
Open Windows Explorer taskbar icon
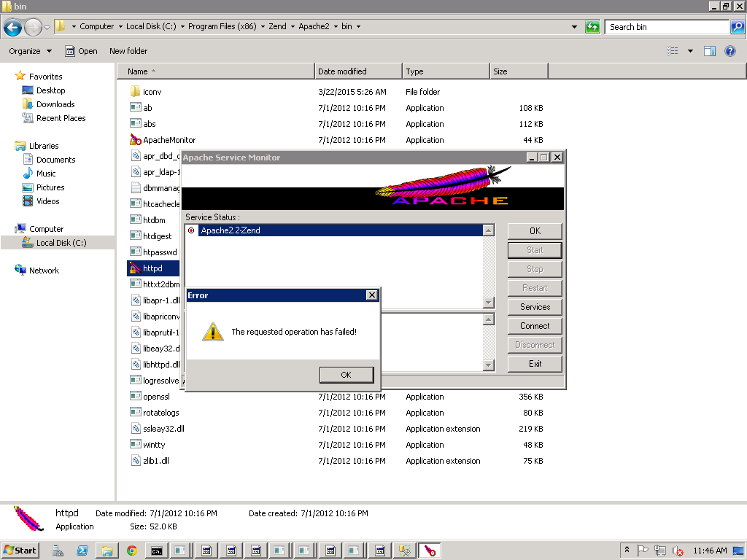[107, 551]
